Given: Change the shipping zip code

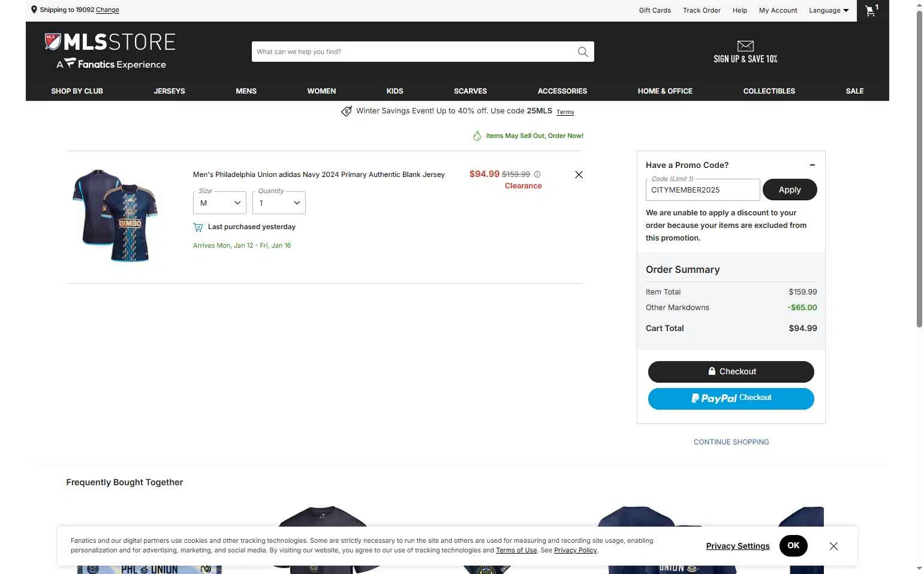Looking at the screenshot, I should tap(107, 10).
